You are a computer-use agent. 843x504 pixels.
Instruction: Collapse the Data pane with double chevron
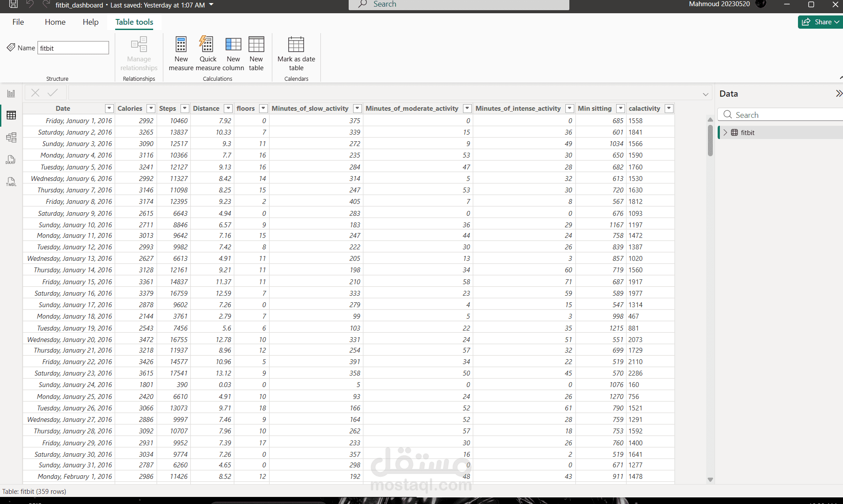pos(839,94)
